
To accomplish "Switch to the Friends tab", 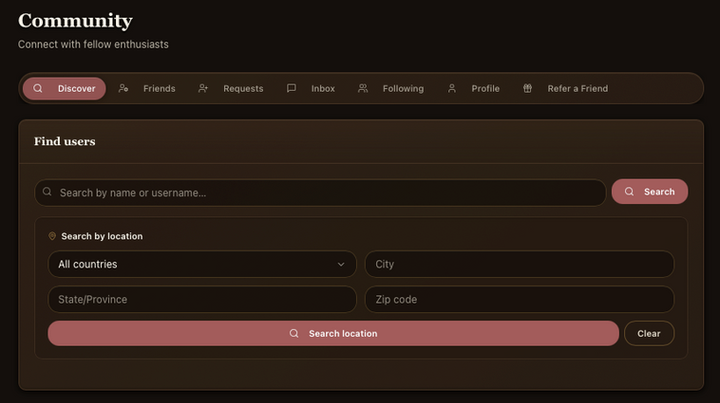I will (147, 89).
